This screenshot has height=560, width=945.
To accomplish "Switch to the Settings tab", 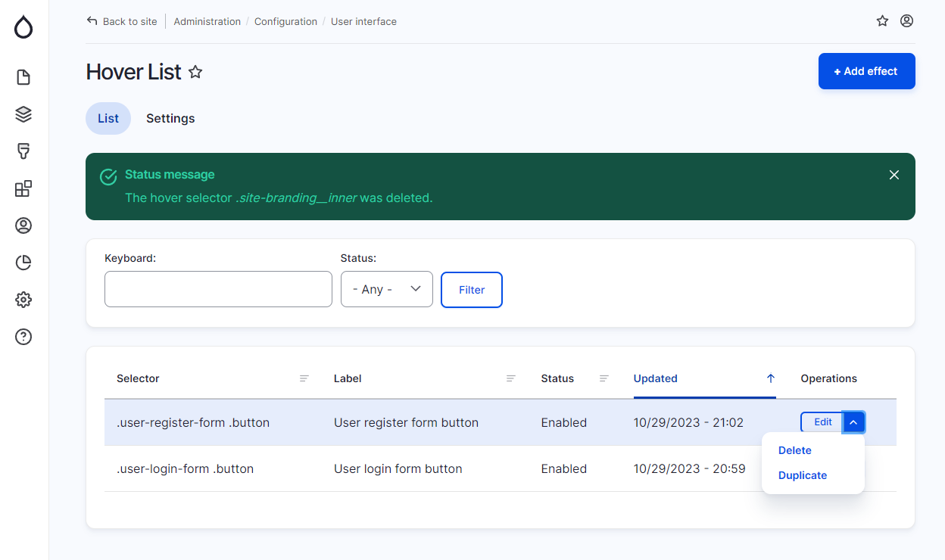I will [x=170, y=119].
